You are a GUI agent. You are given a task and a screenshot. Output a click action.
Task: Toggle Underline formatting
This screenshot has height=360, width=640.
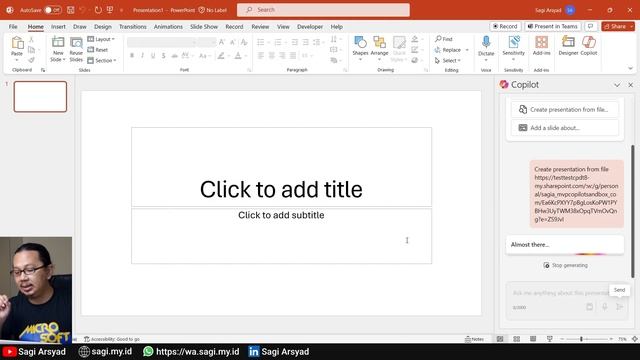(x=153, y=56)
